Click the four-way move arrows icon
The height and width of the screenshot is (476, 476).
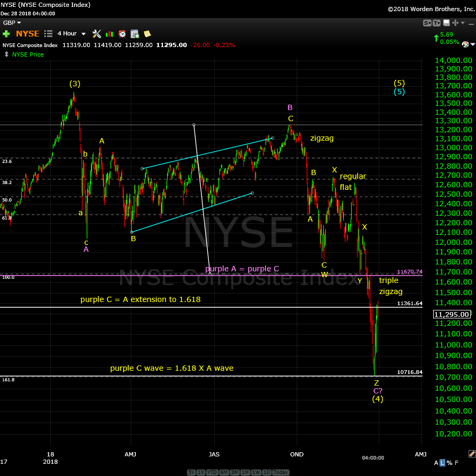[x=455, y=23]
